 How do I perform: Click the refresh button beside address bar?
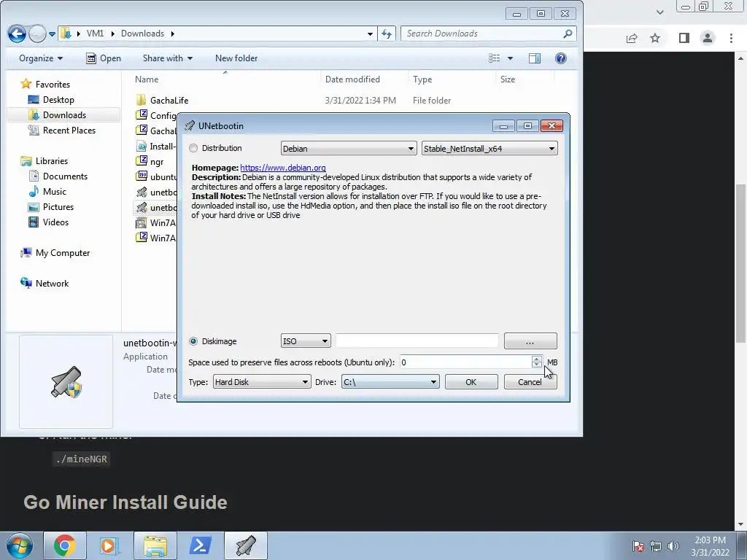[387, 34]
